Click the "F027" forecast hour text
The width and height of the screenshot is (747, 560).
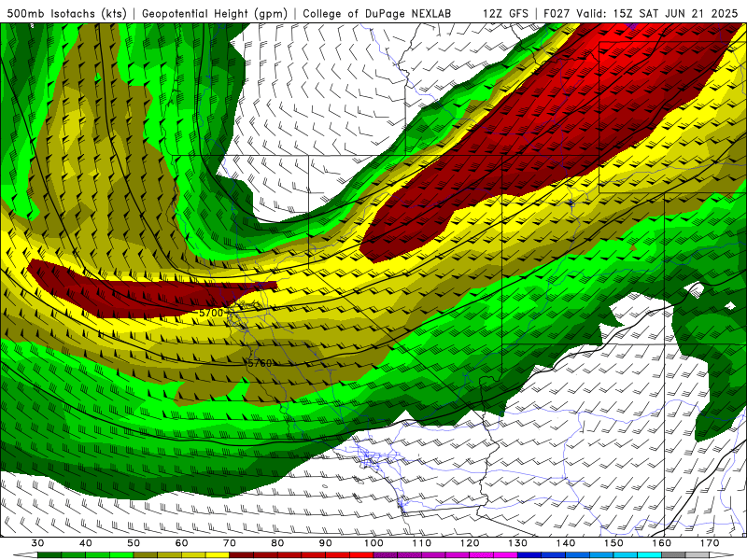557,13
